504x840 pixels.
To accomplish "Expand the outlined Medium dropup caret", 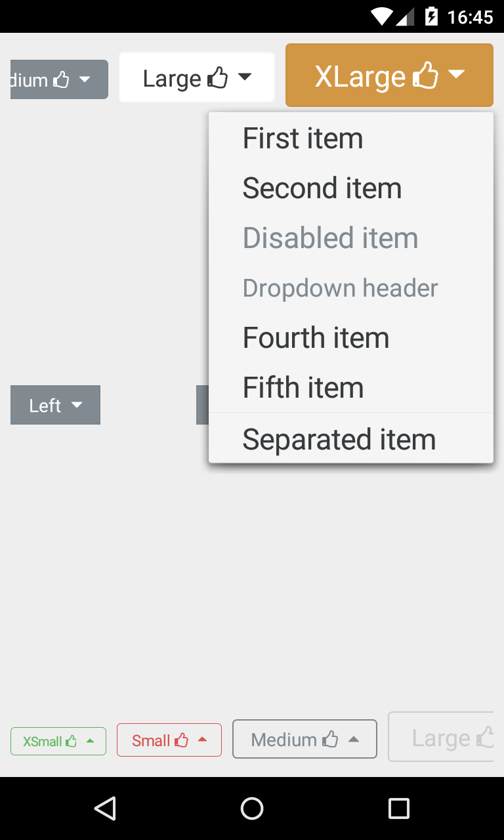I will 354,740.
